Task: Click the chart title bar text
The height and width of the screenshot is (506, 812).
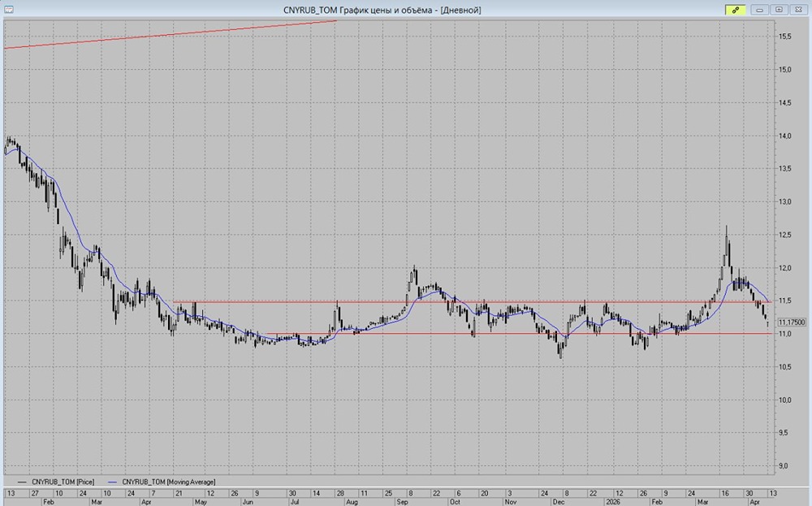Action: [x=381, y=10]
